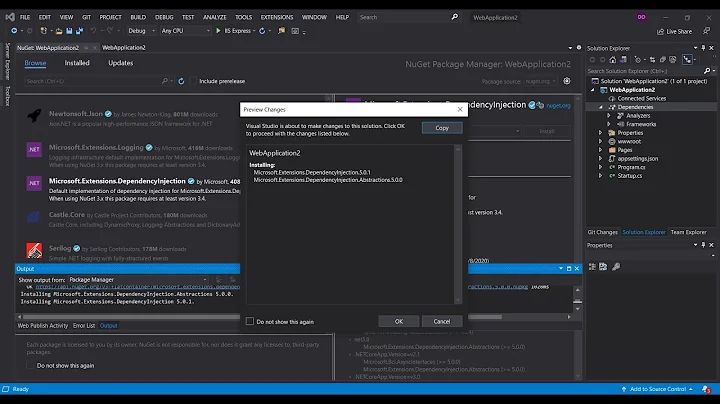Click the open file folder icon

click(x=58, y=31)
